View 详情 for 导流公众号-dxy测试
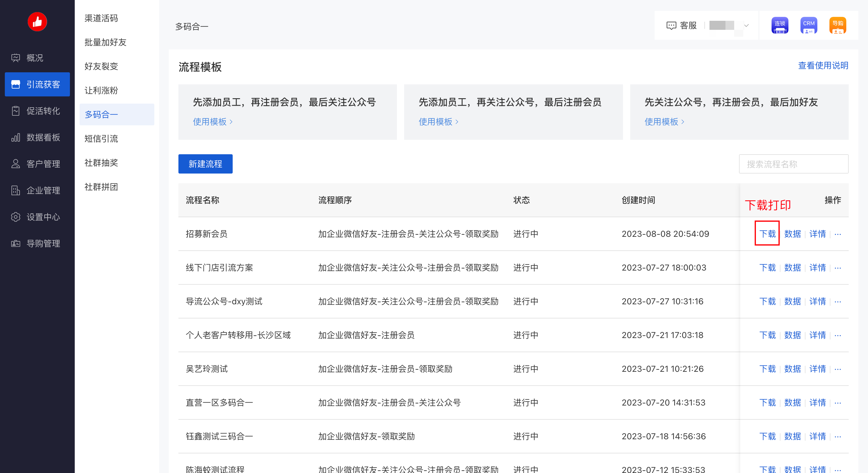Viewport: 868px width, 473px height. [x=817, y=301]
